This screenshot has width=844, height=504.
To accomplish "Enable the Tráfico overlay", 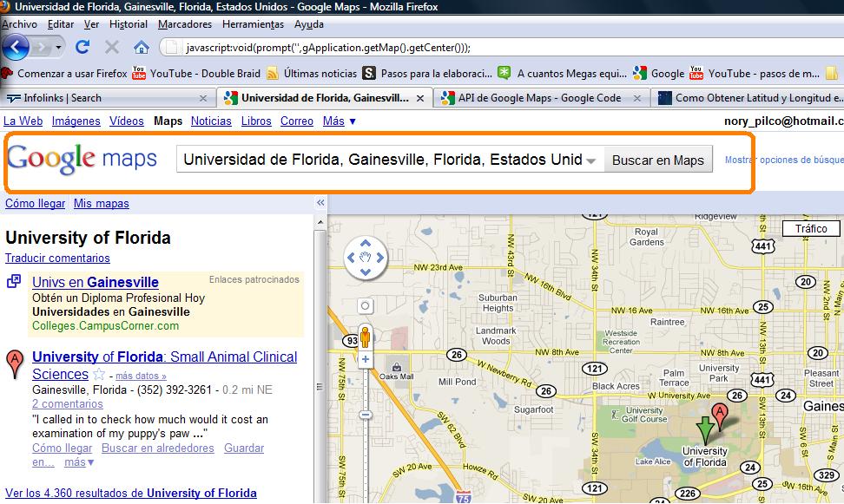I will (811, 228).
